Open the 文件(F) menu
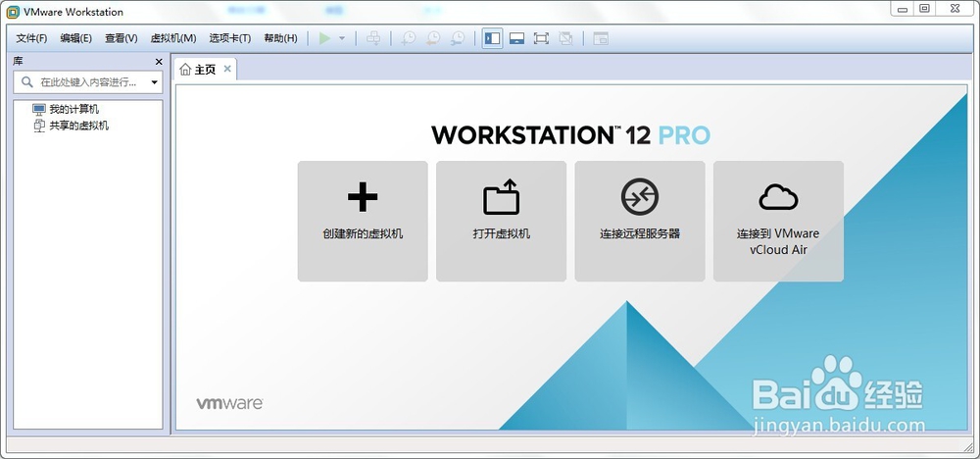Viewport: 980px width, 459px height. [x=32, y=39]
